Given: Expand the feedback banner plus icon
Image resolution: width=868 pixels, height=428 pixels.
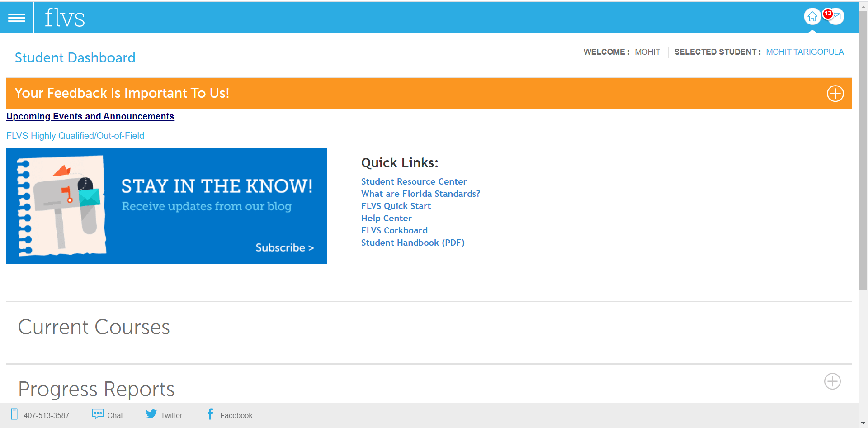Looking at the screenshot, I should [835, 94].
